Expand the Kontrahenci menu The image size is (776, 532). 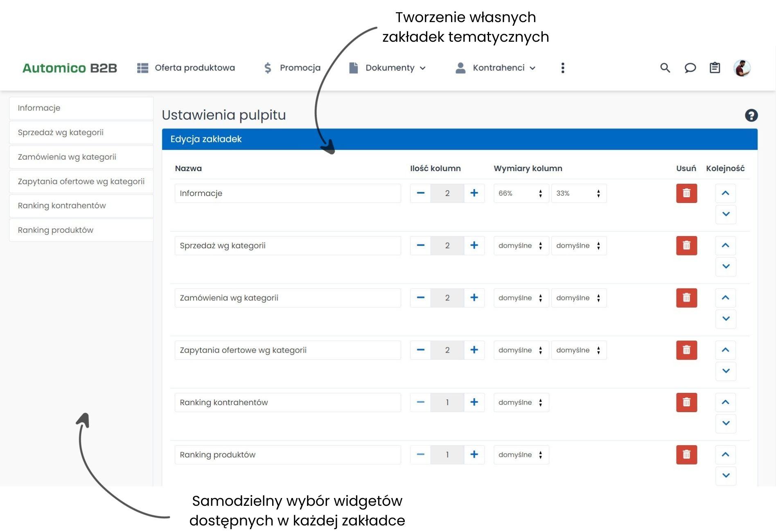click(x=496, y=68)
